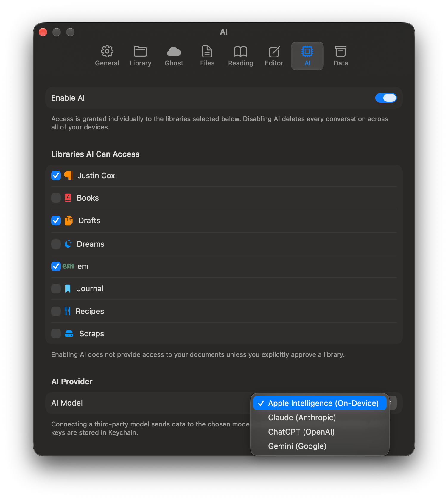Select the AI settings tab
Image resolution: width=448 pixels, height=500 pixels.
click(307, 56)
